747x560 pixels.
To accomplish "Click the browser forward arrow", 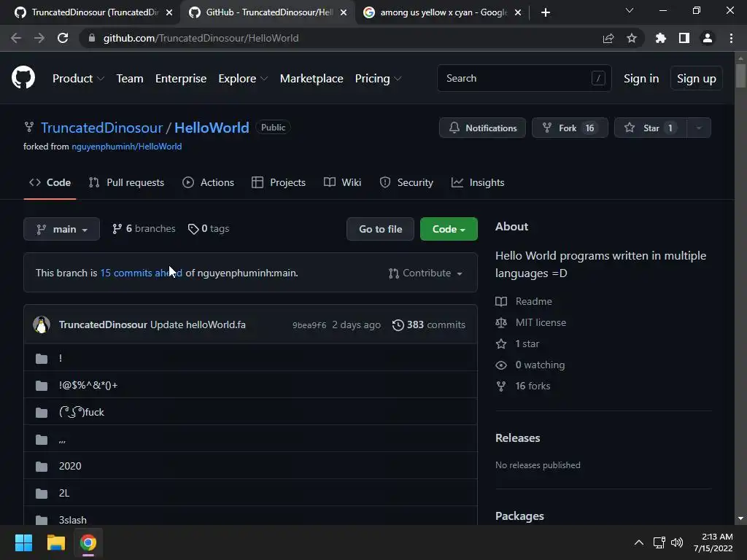I will pyautogui.click(x=39, y=38).
